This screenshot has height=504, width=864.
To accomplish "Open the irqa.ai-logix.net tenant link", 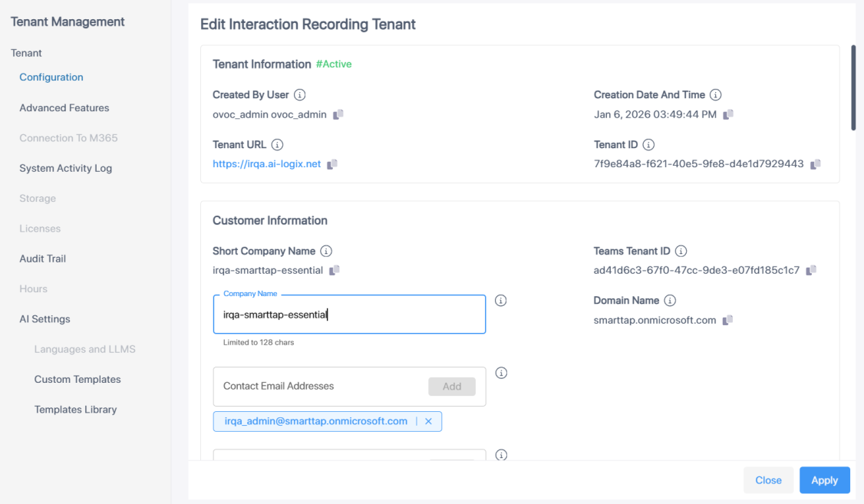I will (266, 164).
